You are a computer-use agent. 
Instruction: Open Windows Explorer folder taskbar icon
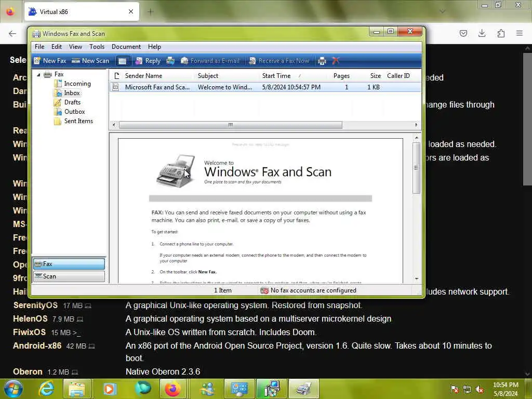coord(77,389)
